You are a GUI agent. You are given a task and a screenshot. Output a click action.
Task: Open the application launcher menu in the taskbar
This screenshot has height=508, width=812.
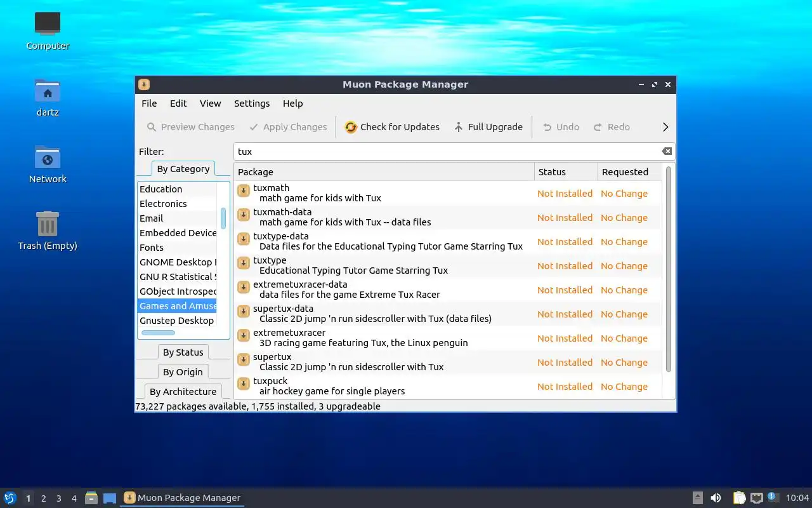coord(10,498)
